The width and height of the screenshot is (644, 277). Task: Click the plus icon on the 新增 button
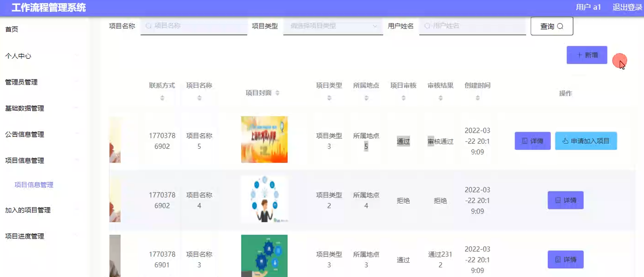(x=581, y=55)
